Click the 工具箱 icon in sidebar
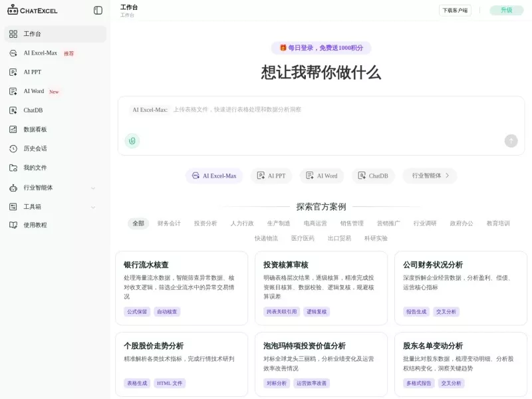The image size is (532, 399). click(x=13, y=207)
